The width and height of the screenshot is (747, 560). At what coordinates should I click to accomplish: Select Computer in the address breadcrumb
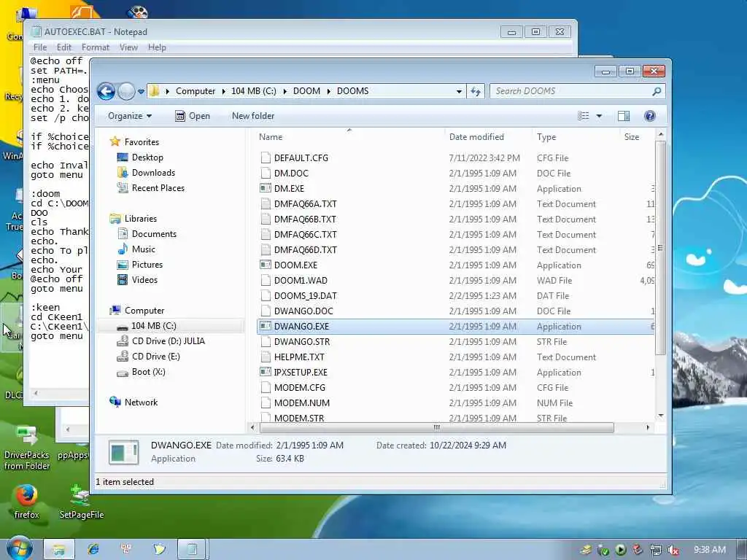pos(196,91)
